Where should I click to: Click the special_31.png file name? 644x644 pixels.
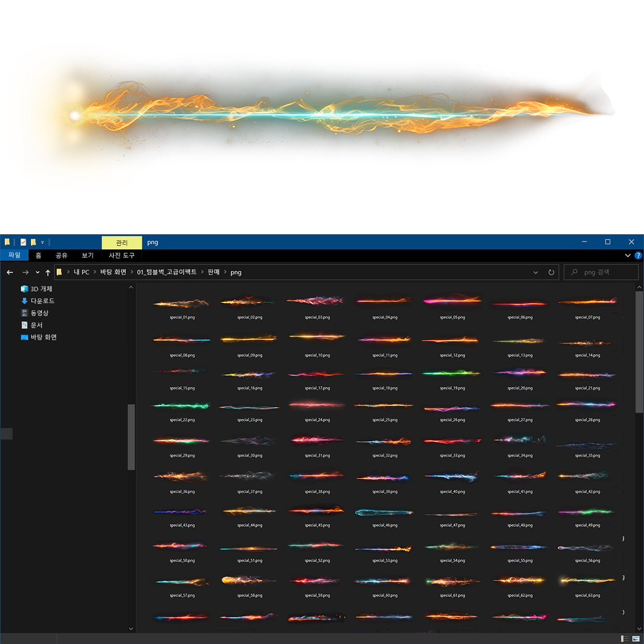tap(317, 455)
